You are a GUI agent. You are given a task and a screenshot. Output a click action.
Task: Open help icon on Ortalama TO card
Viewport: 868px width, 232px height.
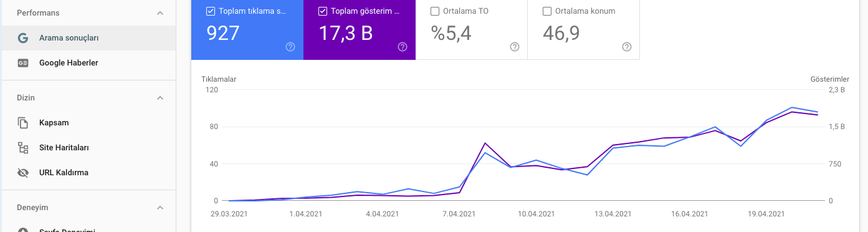(x=515, y=47)
